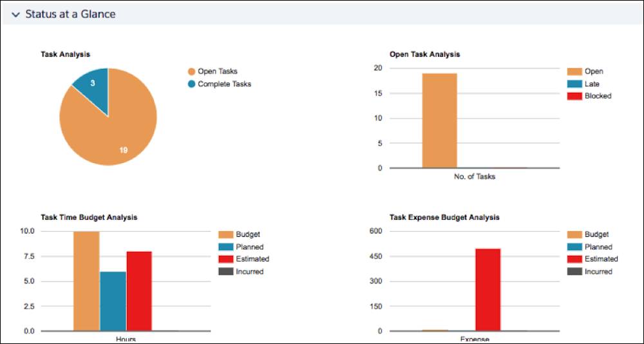Image resolution: width=644 pixels, height=344 pixels.
Task: Click the Task Time Budget Analysis title
Action: [89, 217]
